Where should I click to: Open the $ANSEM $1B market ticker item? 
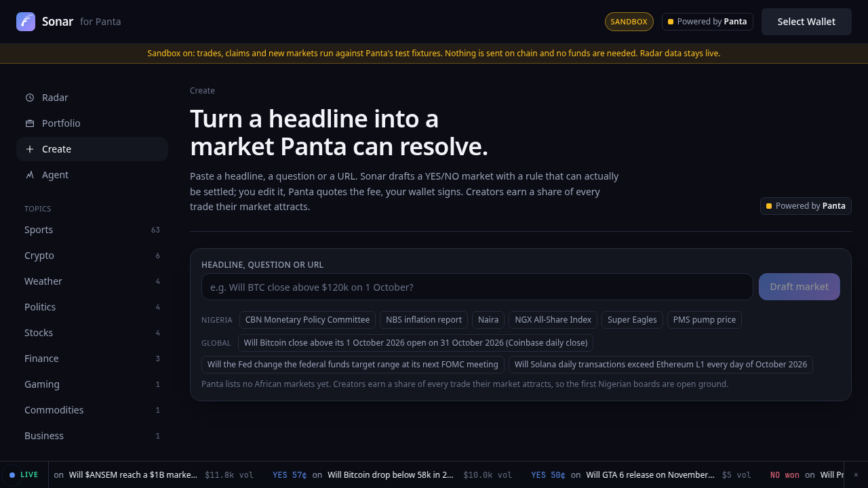click(133, 475)
